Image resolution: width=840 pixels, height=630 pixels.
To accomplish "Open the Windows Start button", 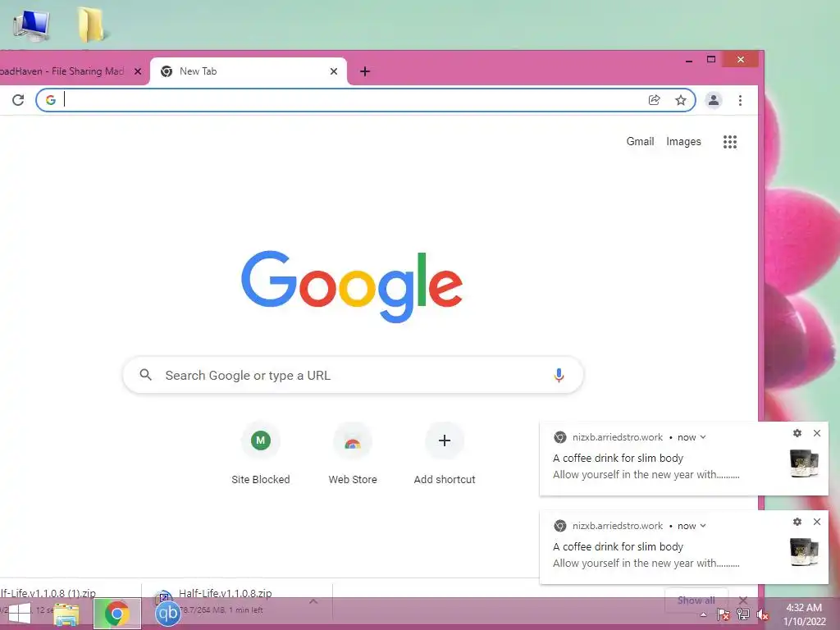I will tap(20, 614).
